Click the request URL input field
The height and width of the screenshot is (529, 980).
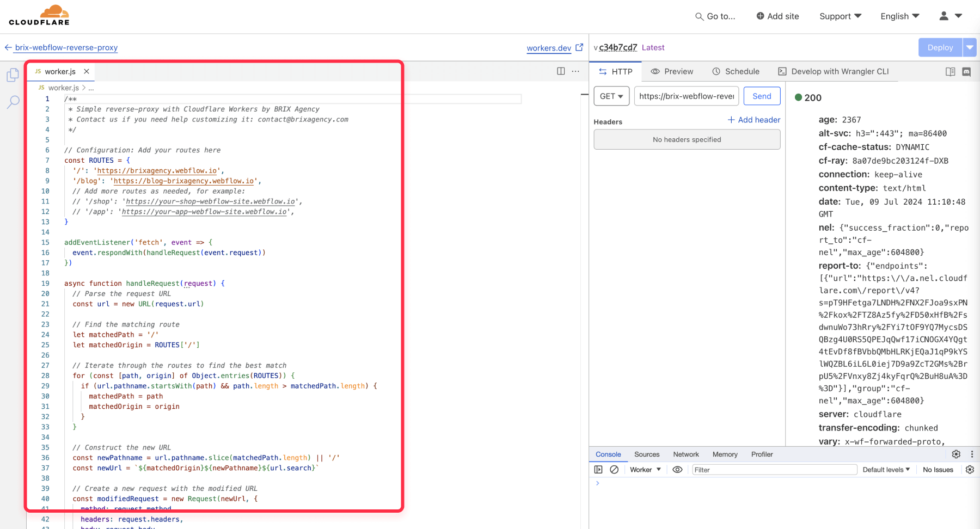(687, 96)
